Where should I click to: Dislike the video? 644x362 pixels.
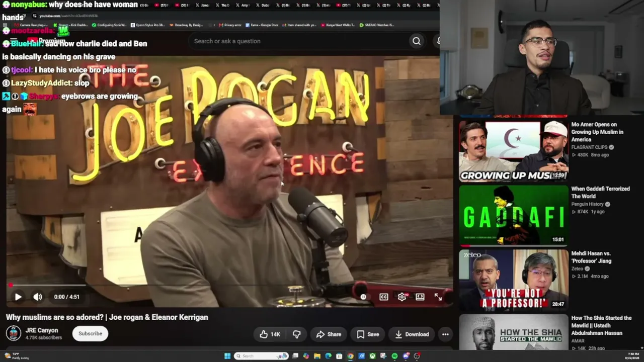coord(296,334)
